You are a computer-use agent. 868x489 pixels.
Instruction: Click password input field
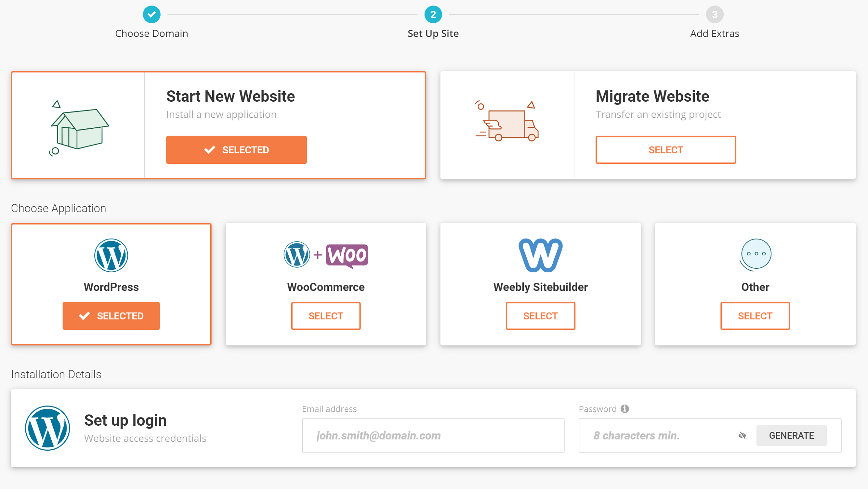click(x=656, y=435)
